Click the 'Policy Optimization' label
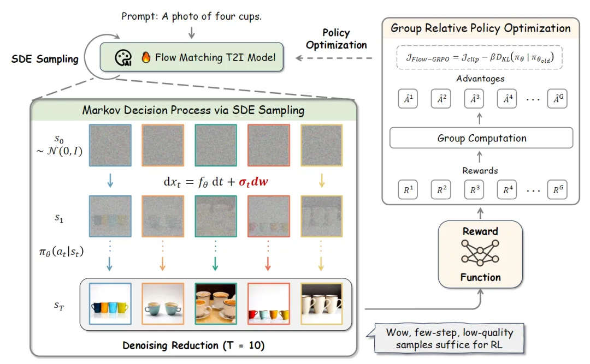 click(x=336, y=39)
